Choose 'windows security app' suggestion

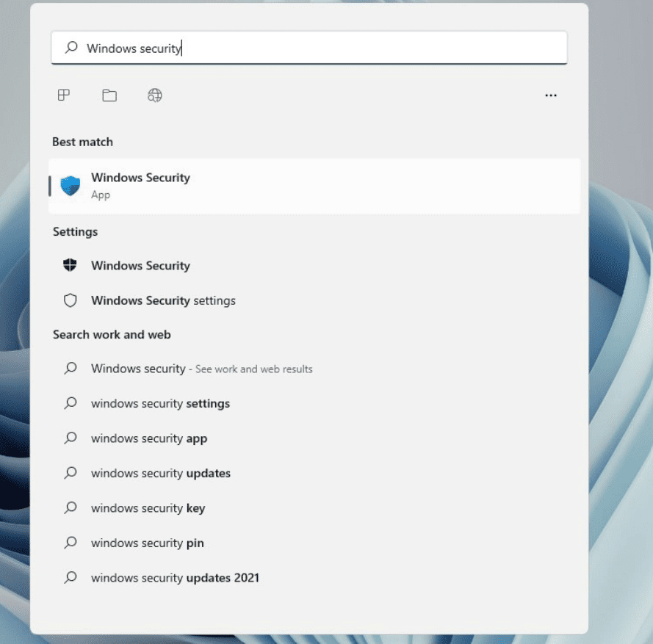point(314,438)
